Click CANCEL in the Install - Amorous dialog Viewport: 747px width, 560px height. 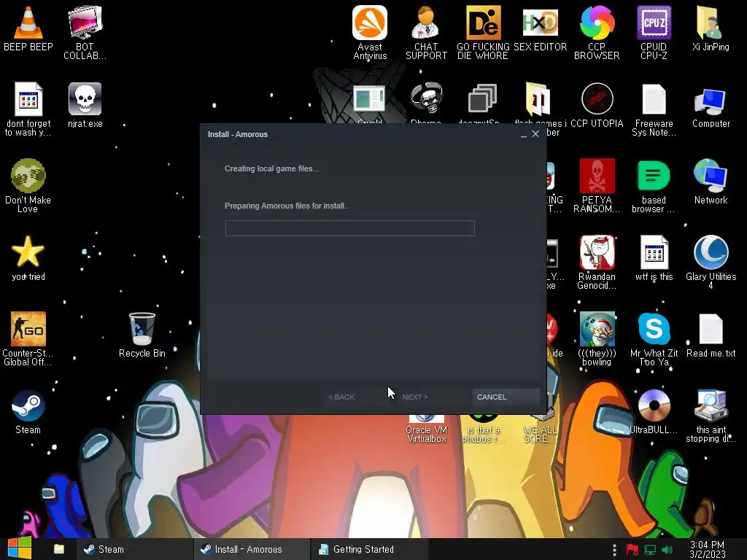coord(506,397)
